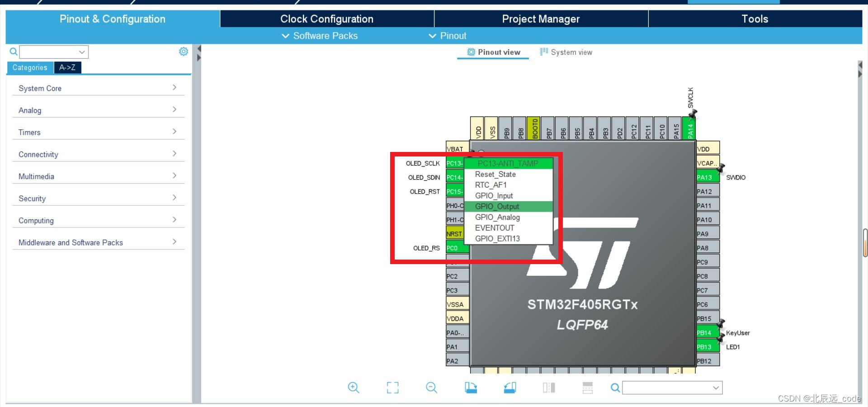Expand Middleware and Software Packs category
868x407 pixels.
coord(99,242)
